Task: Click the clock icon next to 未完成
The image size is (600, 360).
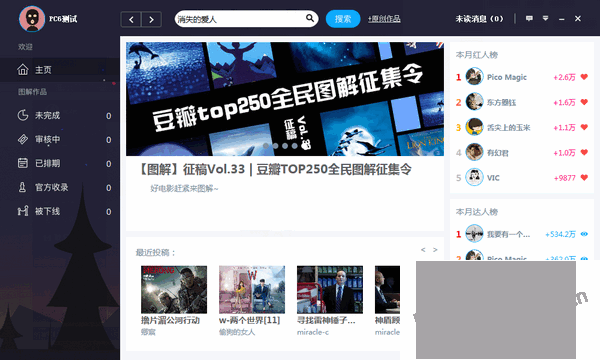Action: tap(23, 115)
